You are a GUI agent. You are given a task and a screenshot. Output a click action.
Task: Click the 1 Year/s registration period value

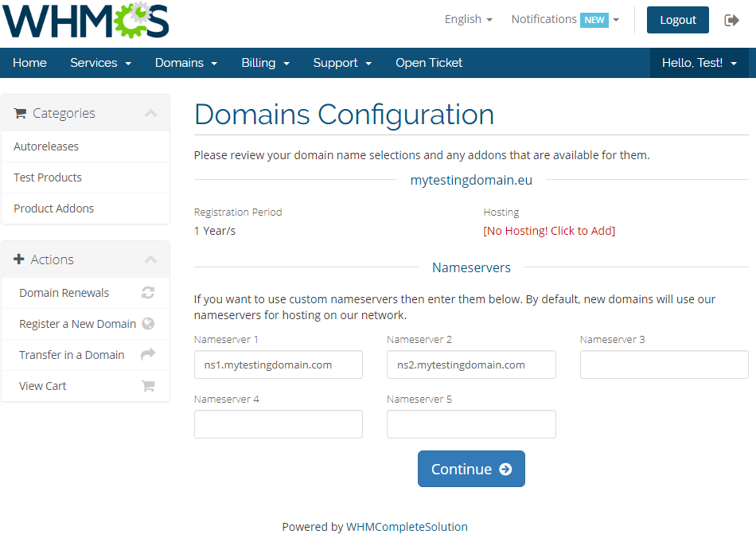coord(215,231)
